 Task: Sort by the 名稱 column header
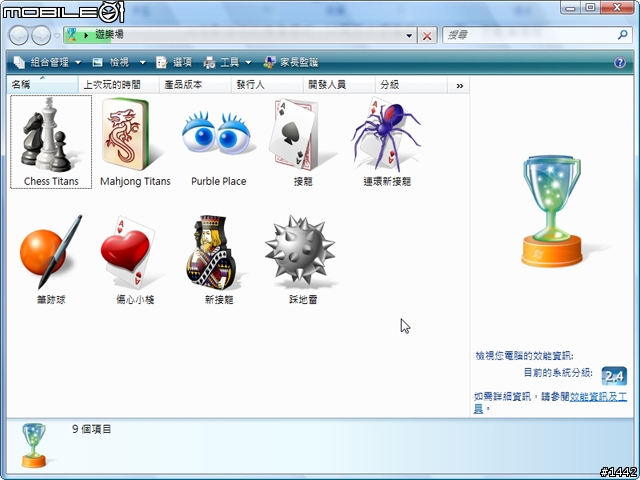pyautogui.click(x=42, y=85)
